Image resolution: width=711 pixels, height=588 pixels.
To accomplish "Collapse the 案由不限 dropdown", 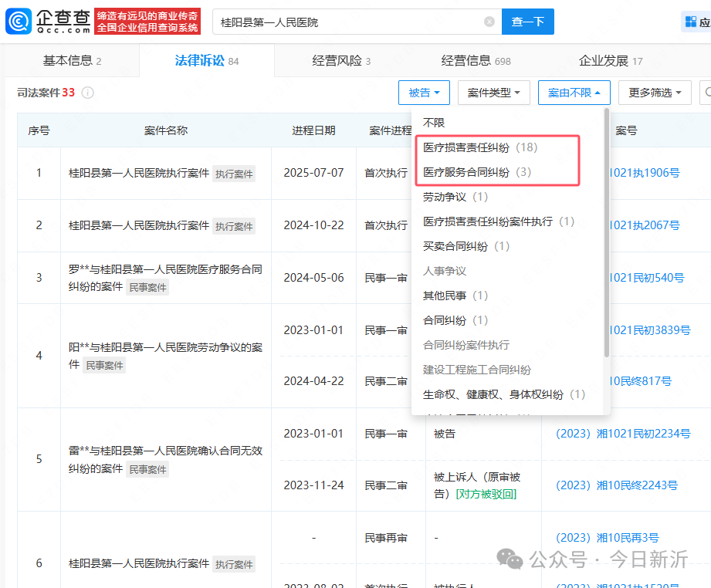I will pos(574,93).
